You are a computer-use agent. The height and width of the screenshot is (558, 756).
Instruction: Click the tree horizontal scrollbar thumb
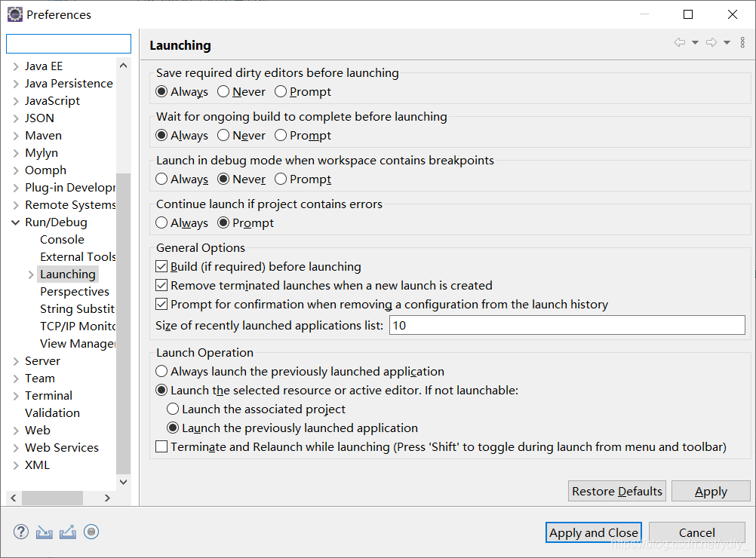(52, 498)
